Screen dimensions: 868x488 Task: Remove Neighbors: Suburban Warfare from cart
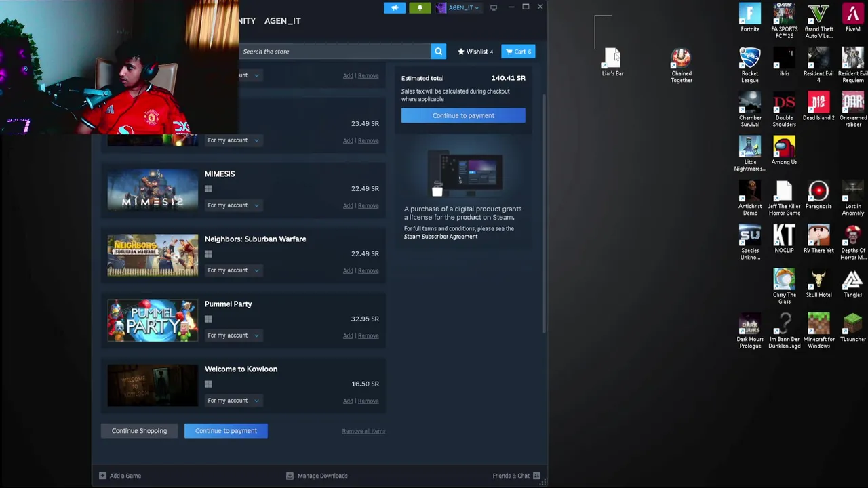[x=368, y=270]
